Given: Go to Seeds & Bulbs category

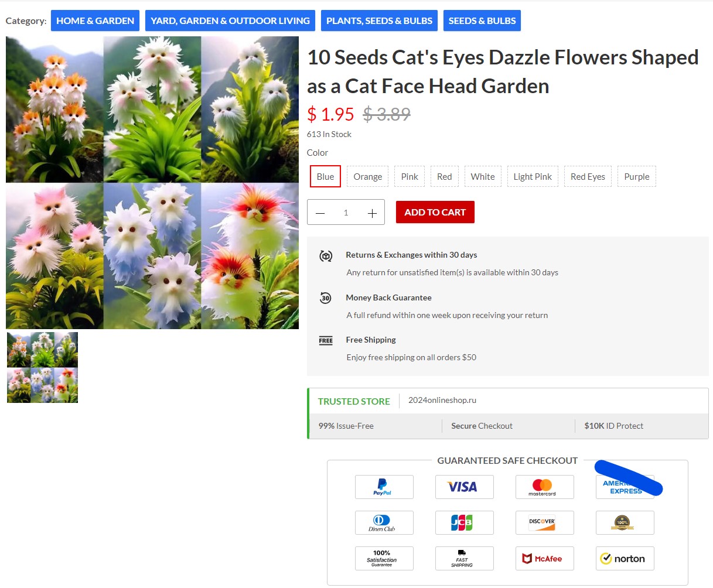Looking at the screenshot, I should (x=482, y=20).
